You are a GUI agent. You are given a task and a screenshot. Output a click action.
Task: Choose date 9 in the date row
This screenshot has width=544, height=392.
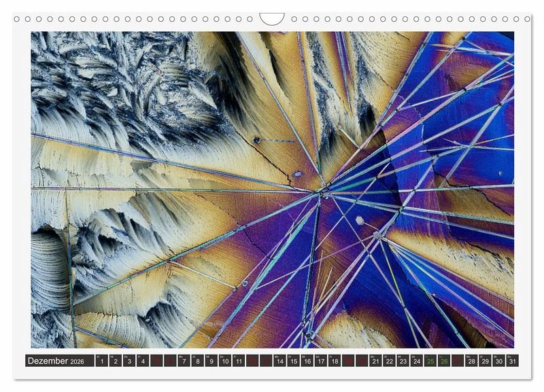click(x=211, y=361)
